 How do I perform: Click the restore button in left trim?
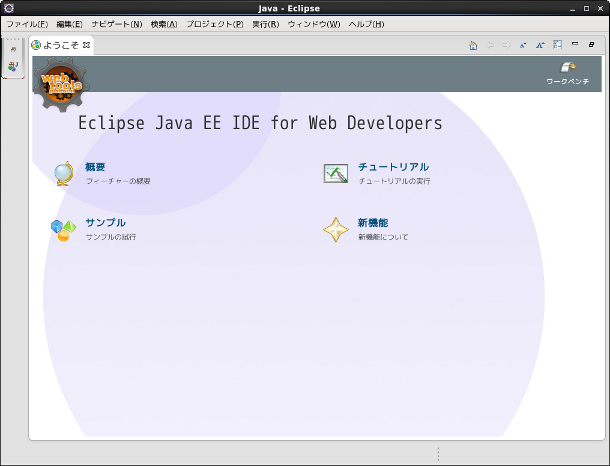tap(13, 49)
